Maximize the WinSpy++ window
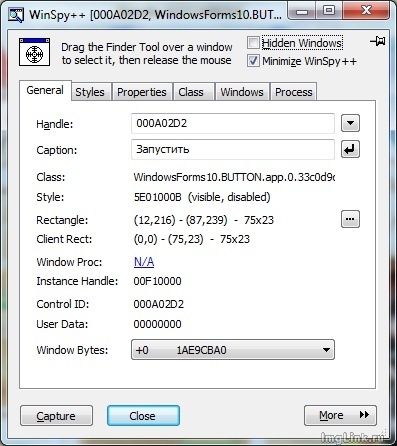This screenshot has height=446, width=397. click(x=329, y=11)
